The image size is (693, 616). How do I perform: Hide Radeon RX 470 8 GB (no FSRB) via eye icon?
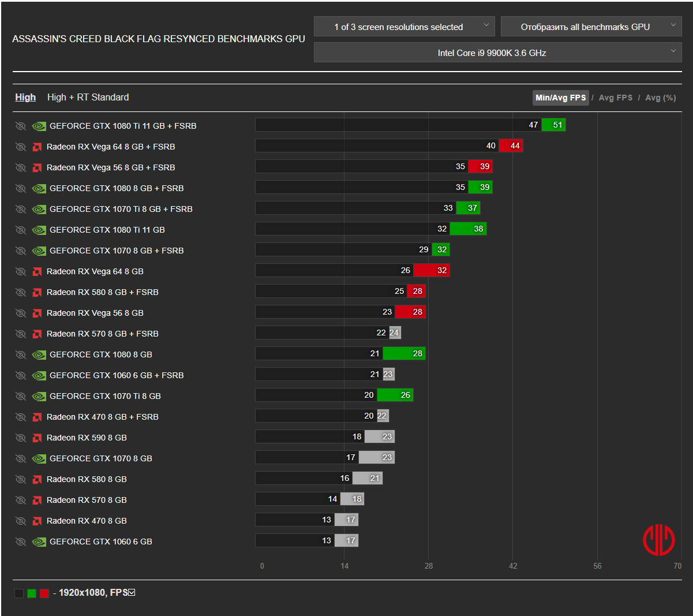point(21,521)
